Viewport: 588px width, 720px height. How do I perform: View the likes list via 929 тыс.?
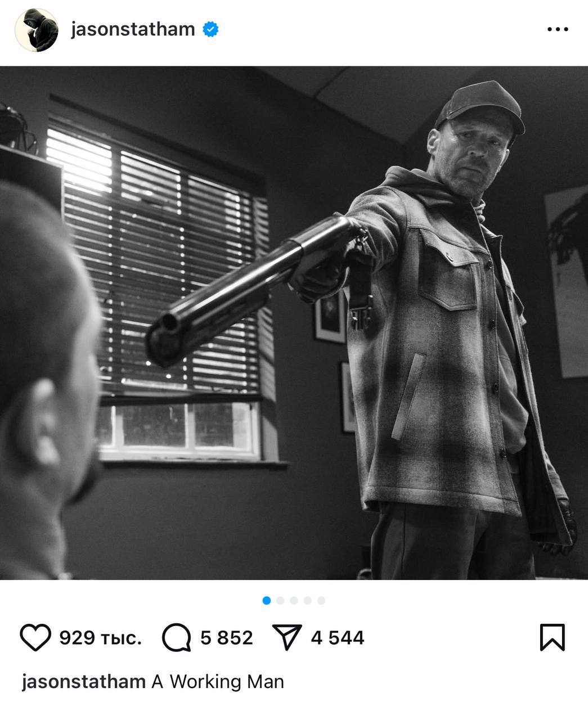[x=100, y=638]
